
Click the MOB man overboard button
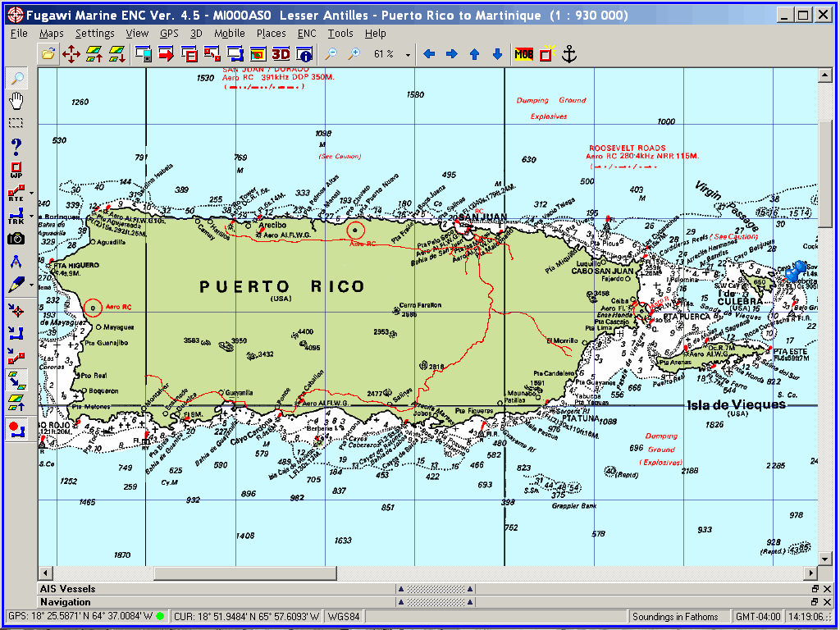(x=523, y=53)
